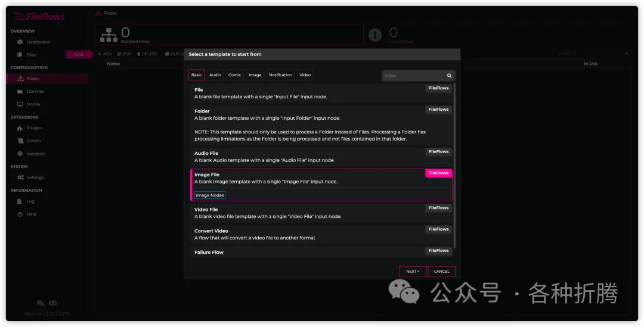This screenshot has width=644, height=327.
Task: Click the FileFlows badge on Convert Video
Action: [438, 229]
